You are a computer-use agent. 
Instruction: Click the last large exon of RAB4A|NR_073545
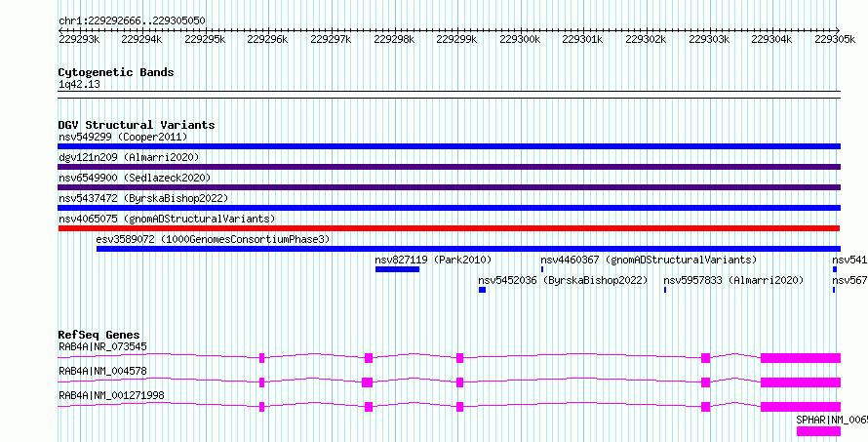coord(801,358)
